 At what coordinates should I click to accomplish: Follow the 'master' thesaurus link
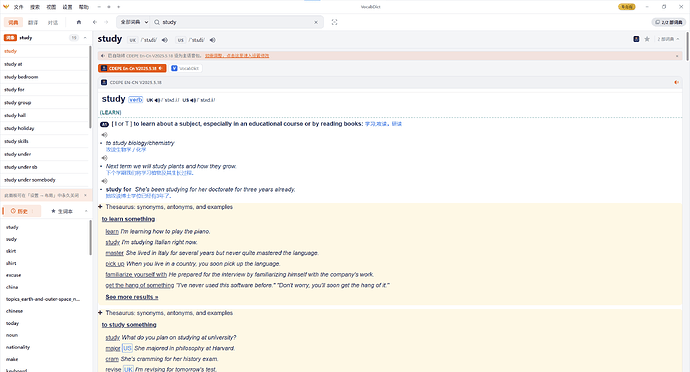114,253
